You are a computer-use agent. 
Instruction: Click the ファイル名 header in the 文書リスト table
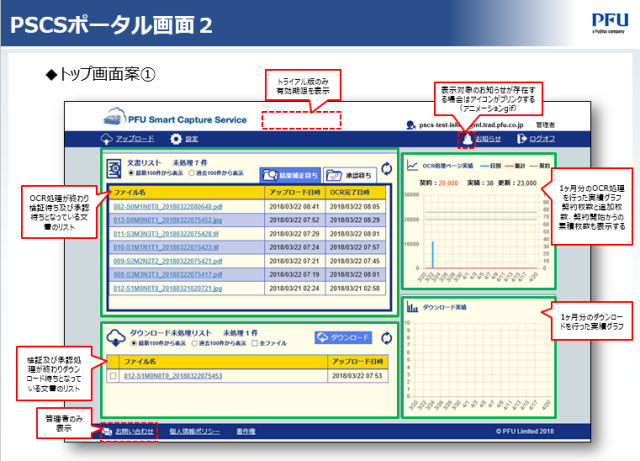tap(187, 192)
